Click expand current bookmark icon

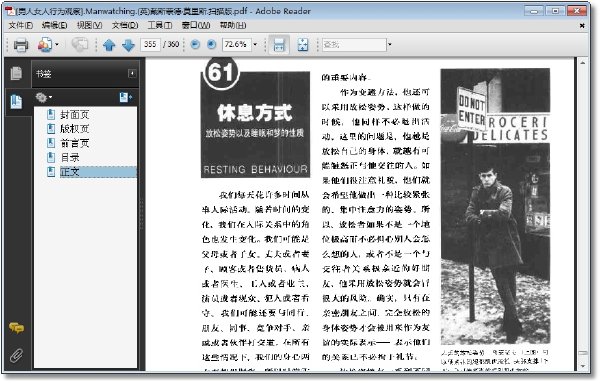[x=126, y=98]
